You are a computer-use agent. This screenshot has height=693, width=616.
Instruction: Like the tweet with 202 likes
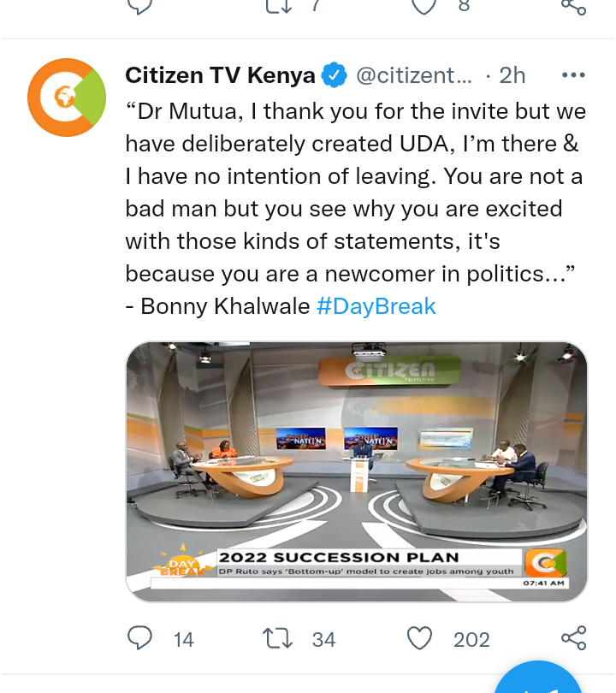(x=419, y=638)
